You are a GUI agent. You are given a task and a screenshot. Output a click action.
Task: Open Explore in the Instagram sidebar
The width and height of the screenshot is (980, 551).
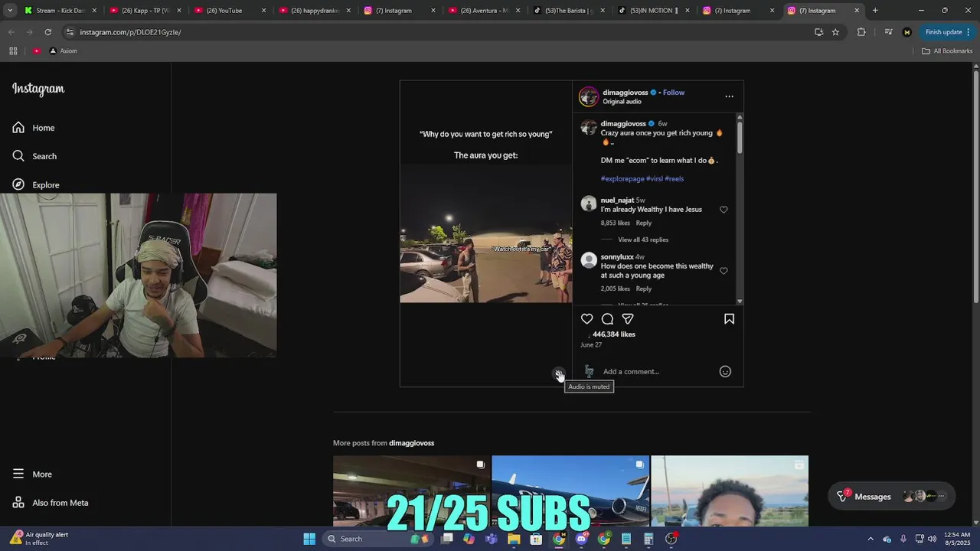[36, 184]
